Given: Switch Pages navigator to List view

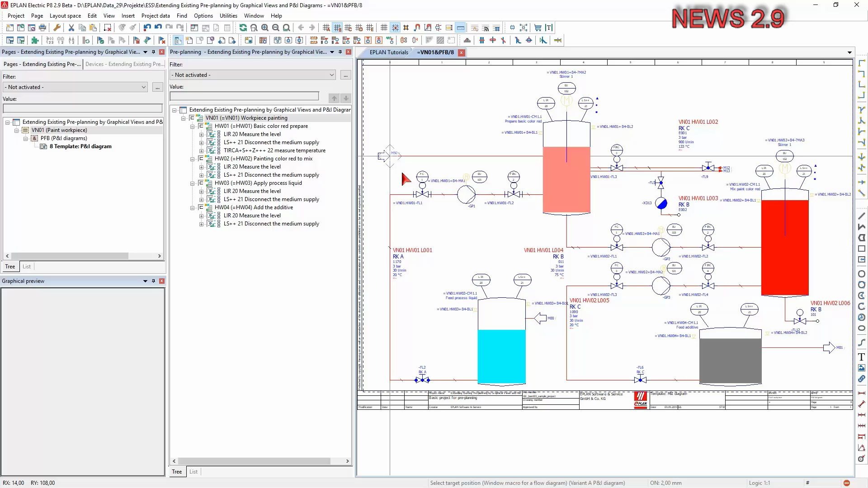Looking at the screenshot, I should pos(27,267).
